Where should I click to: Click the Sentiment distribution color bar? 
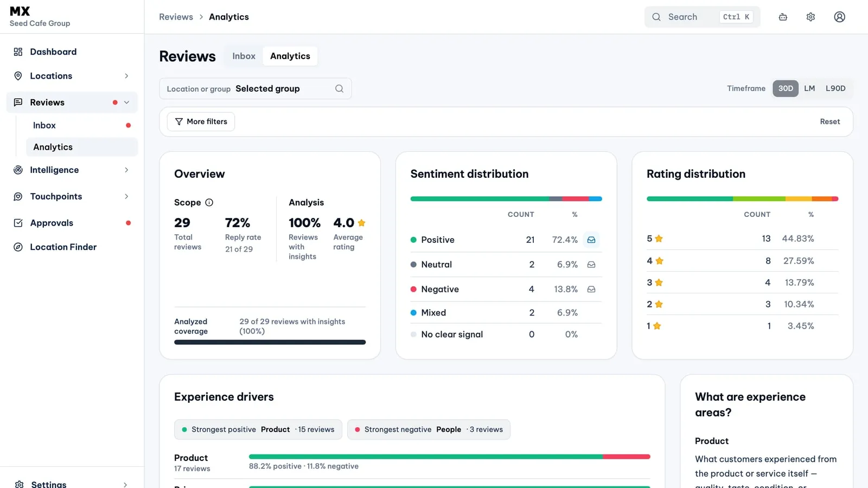coord(506,199)
